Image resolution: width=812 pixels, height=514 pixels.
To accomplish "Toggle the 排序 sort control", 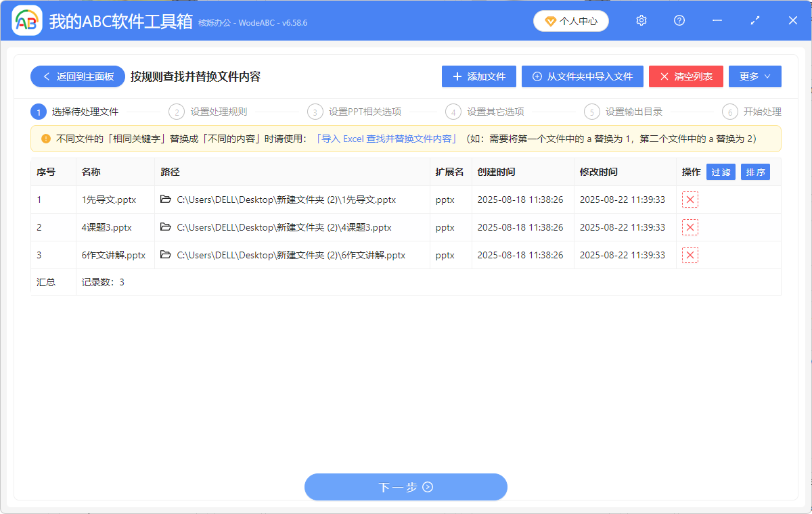I will [755, 172].
